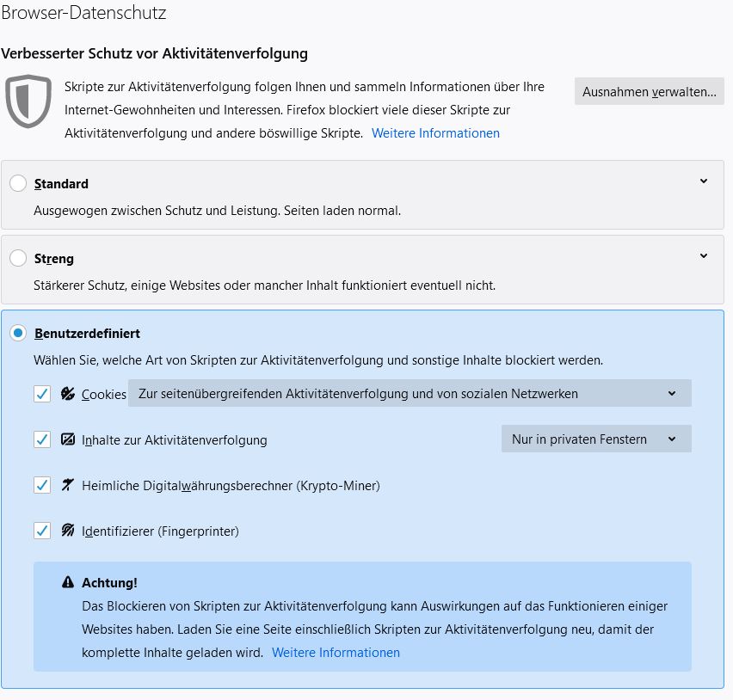Click the Fingerprinter icon
Image resolution: width=733 pixels, height=700 pixels.
[68, 531]
